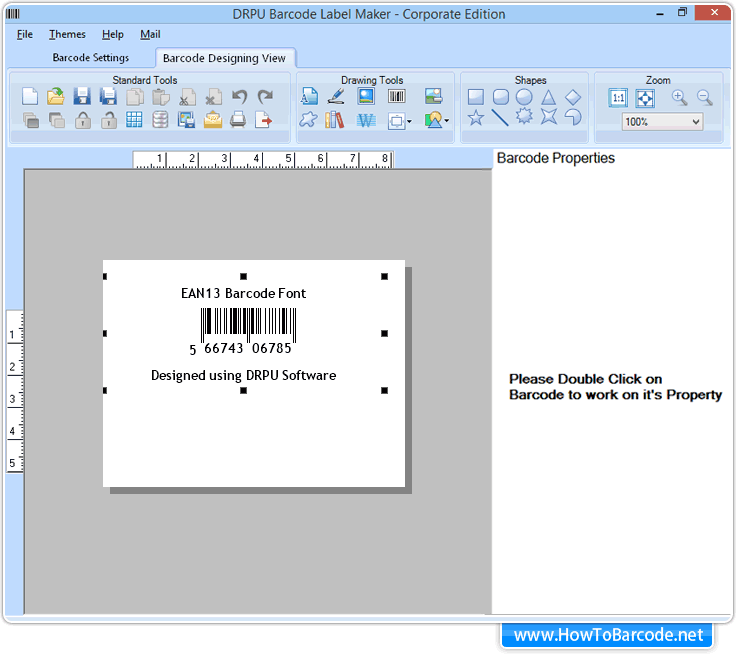Select the custom blob shape tool
This screenshot has width=736, height=655.
pos(308,120)
